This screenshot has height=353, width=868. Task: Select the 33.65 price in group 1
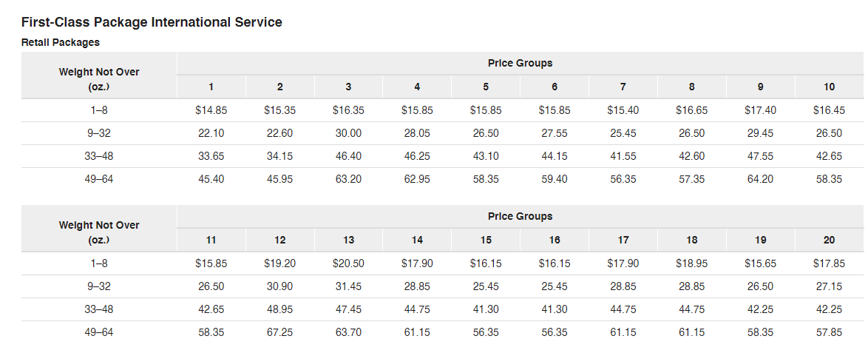point(211,156)
